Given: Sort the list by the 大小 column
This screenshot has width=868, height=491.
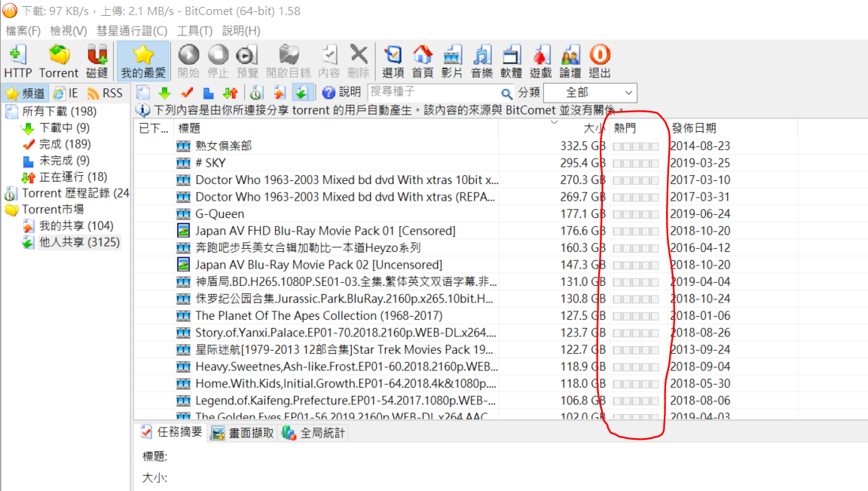Looking at the screenshot, I should 554,128.
